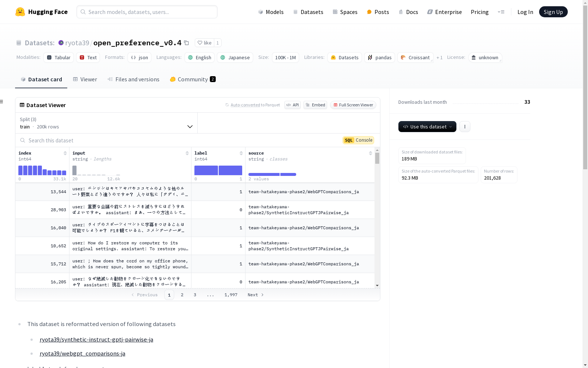Click the table vertical scrollbar thumb

377,158
